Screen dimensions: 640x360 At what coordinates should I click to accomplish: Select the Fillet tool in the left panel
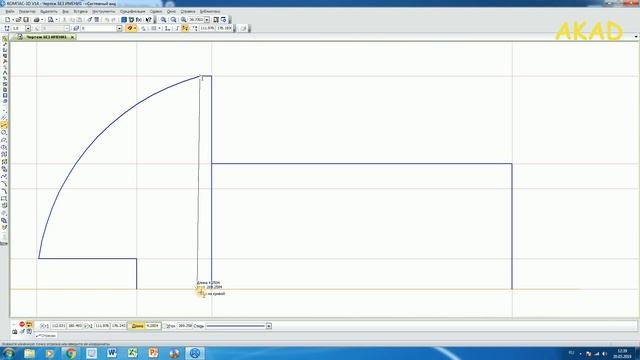click(x=4, y=191)
